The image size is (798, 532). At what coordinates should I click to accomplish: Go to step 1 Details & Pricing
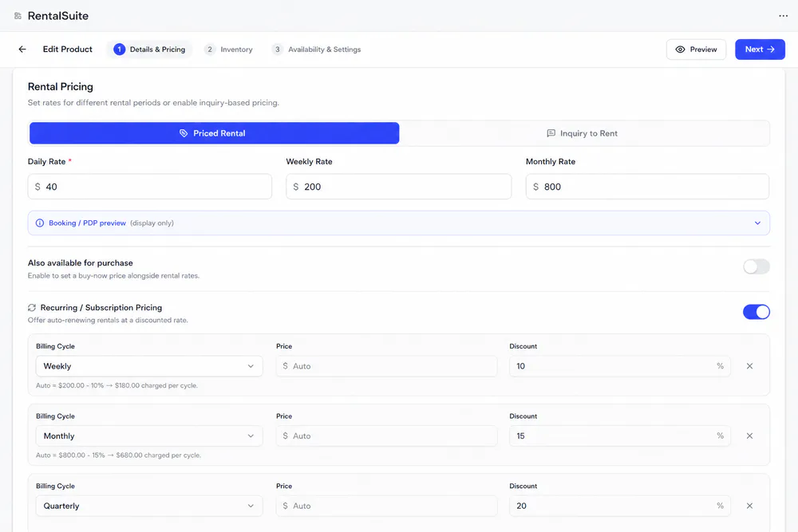tap(150, 49)
